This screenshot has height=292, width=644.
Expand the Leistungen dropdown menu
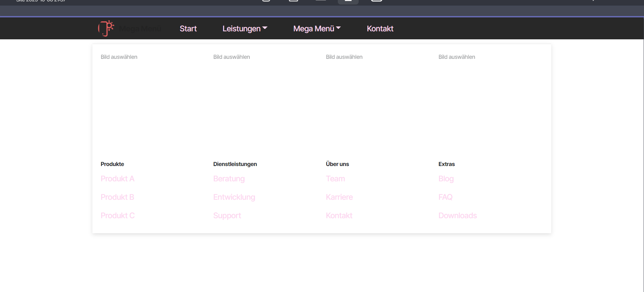pyautogui.click(x=245, y=29)
